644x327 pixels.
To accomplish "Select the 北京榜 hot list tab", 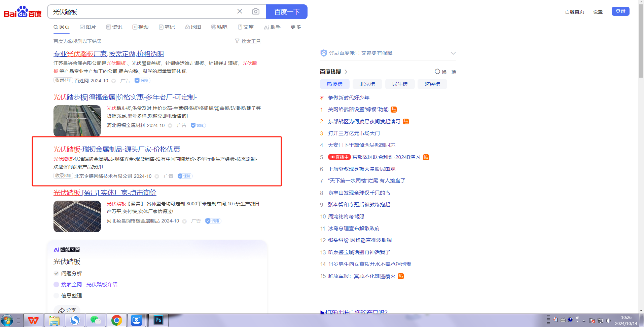I will 367,84.
